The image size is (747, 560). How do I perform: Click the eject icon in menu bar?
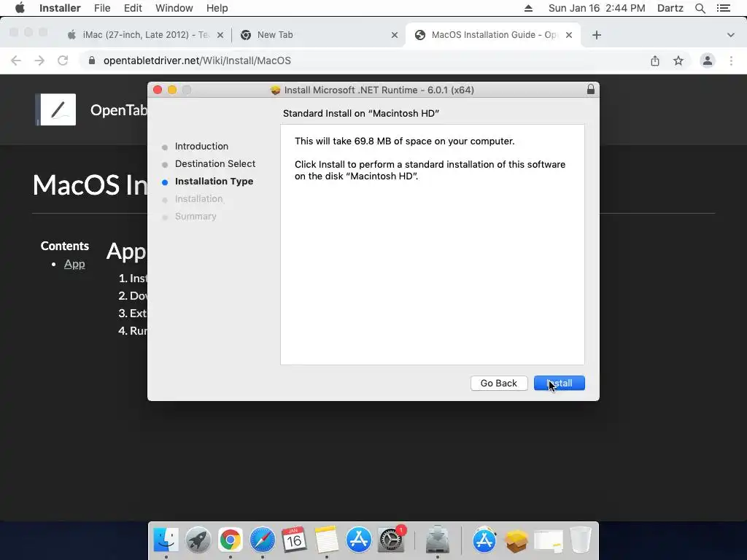click(528, 8)
